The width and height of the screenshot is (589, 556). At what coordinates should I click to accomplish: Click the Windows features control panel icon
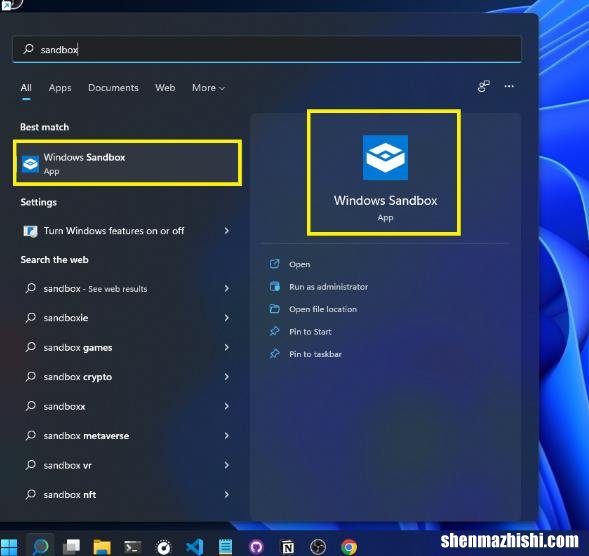tap(30, 231)
